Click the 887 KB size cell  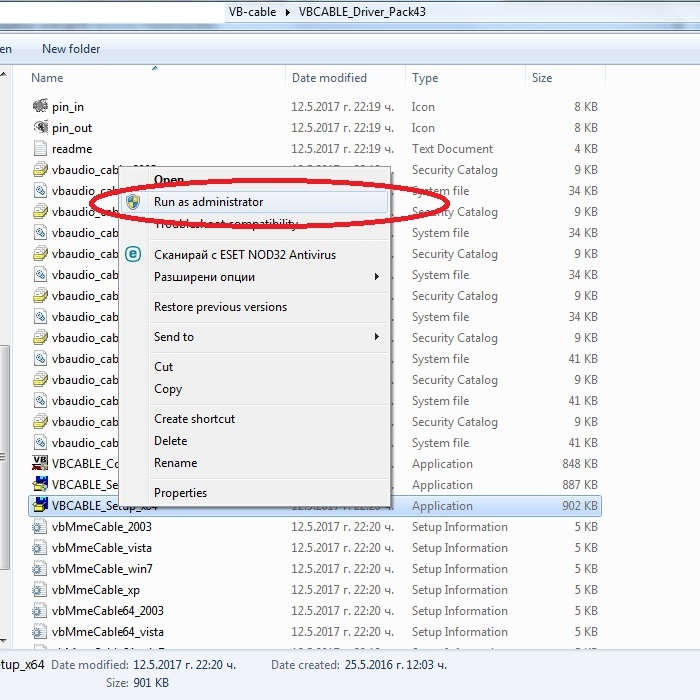click(580, 484)
